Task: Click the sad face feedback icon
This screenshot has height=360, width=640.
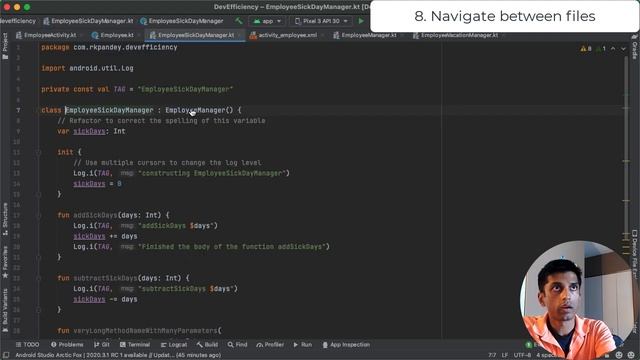Action: pyautogui.click(x=631, y=356)
